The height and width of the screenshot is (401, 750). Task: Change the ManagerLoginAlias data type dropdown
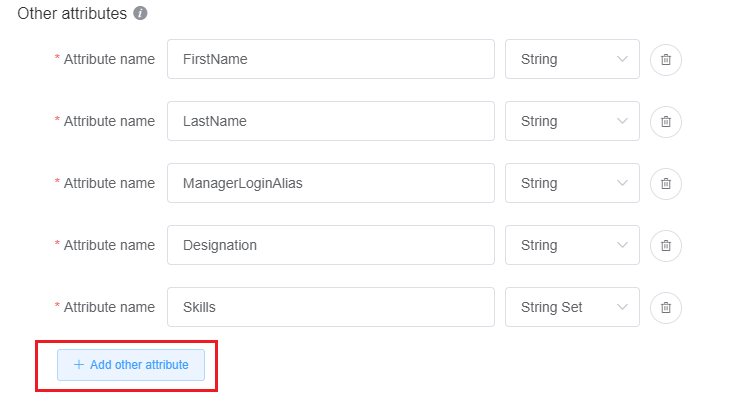[x=572, y=184]
